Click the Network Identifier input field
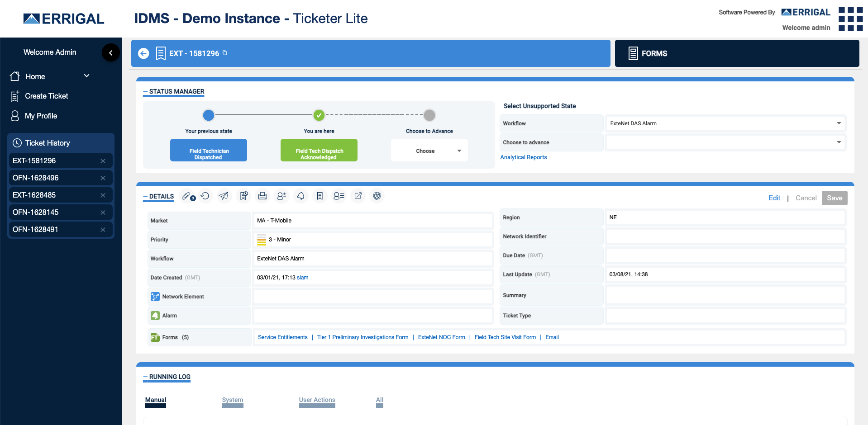The height and width of the screenshot is (425, 868). click(725, 236)
